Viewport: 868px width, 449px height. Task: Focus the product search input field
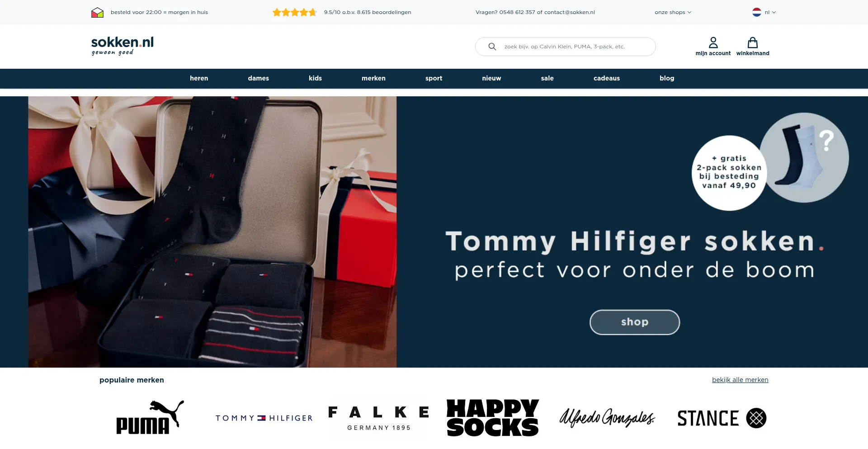(565, 47)
